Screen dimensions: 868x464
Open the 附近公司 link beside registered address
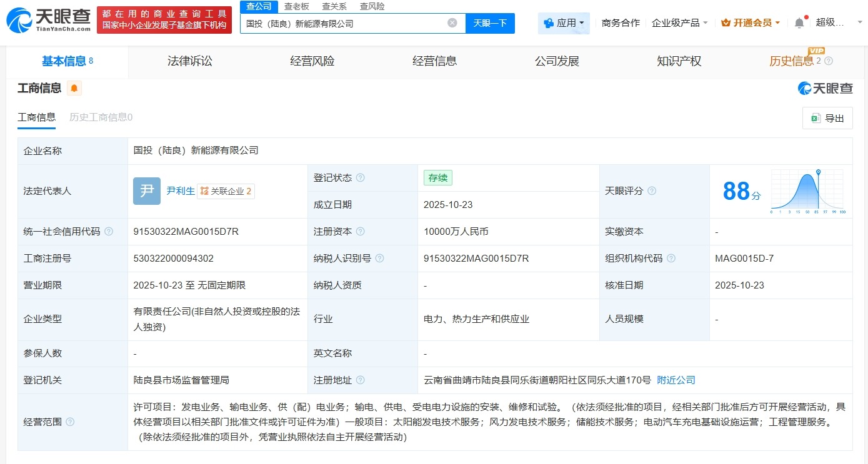676,380
